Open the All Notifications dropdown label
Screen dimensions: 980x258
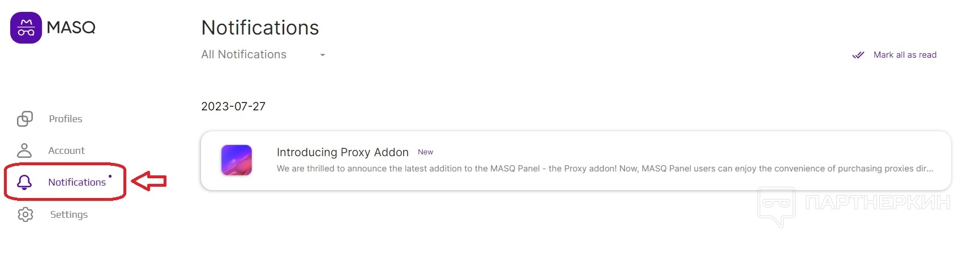(x=244, y=54)
